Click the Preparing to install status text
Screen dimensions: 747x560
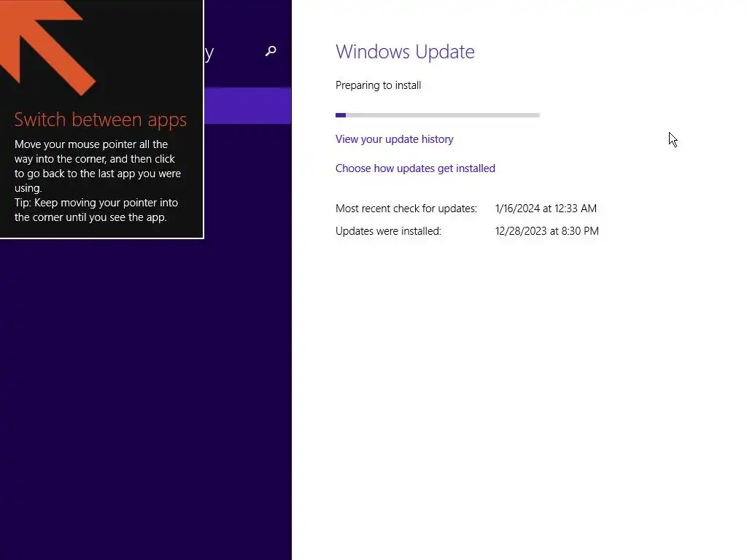click(x=379, y=85)
